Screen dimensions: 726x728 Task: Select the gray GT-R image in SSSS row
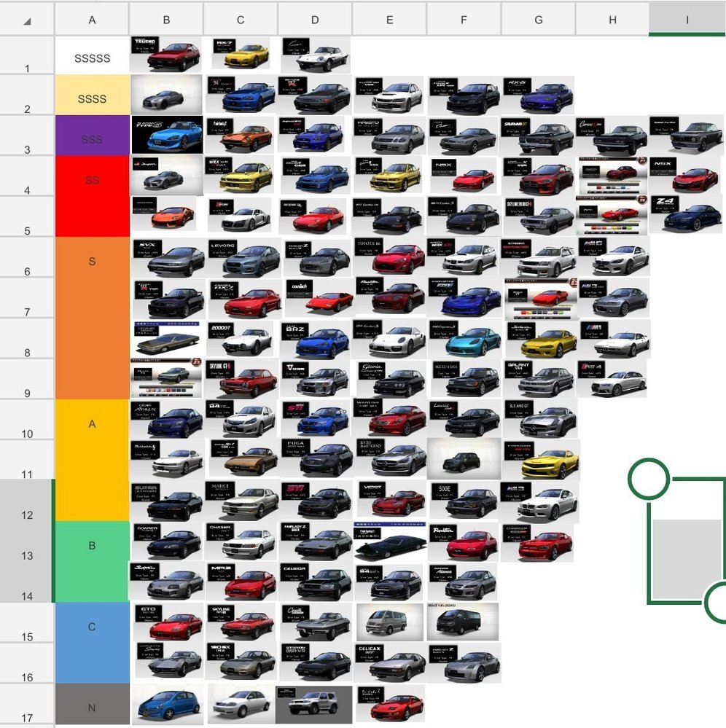[166, 95]
